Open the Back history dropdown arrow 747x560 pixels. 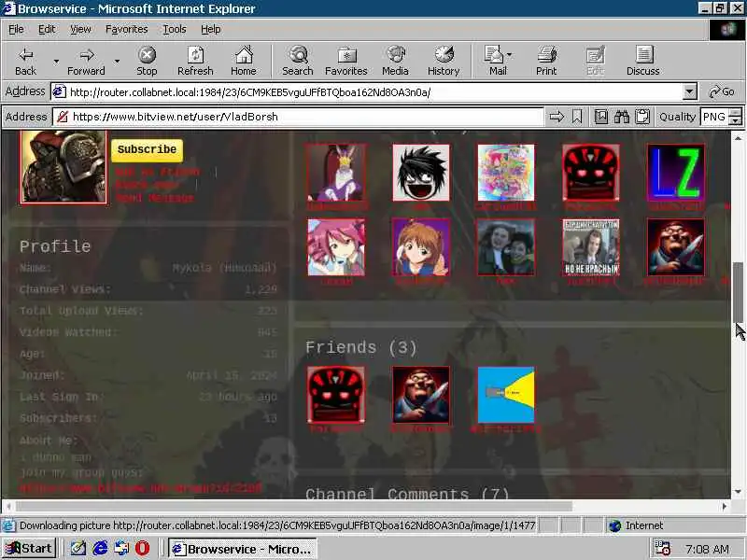(x=56, y=62)
